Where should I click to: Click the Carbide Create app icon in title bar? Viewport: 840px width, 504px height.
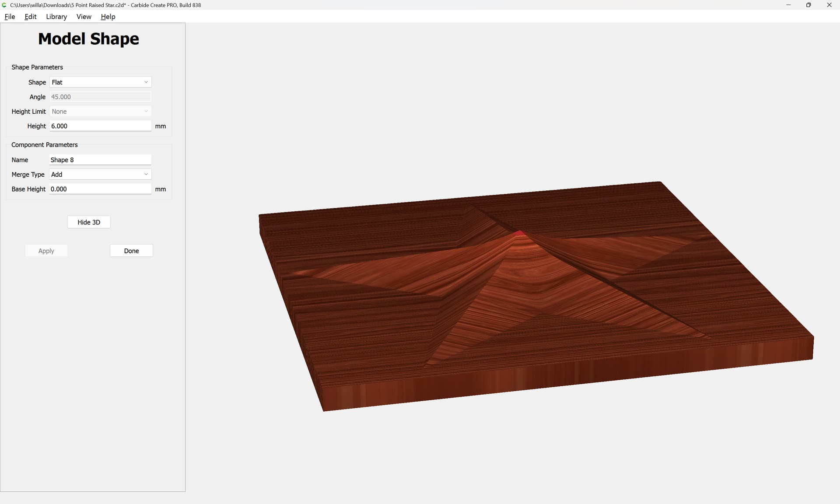coord(4,5)
